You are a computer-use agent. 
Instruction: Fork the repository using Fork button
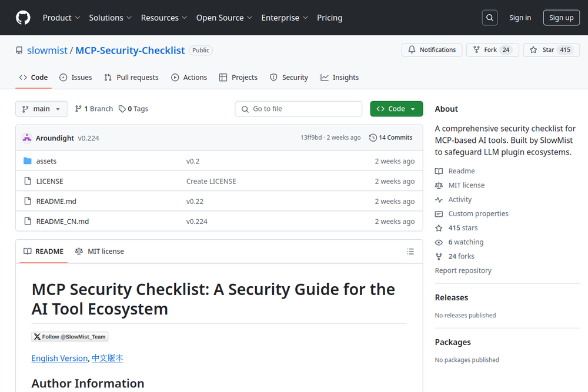point(492,50)
